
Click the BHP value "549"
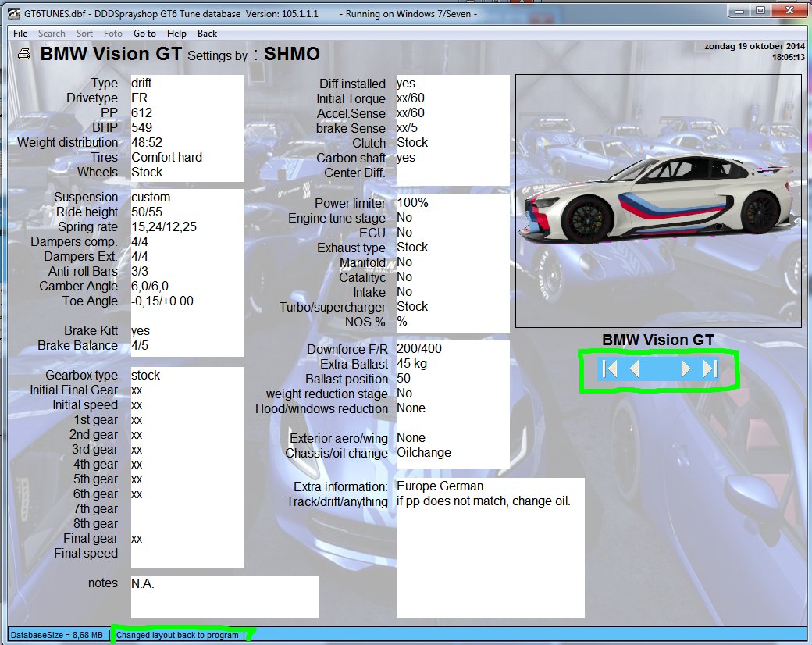(x=141, y=127)
